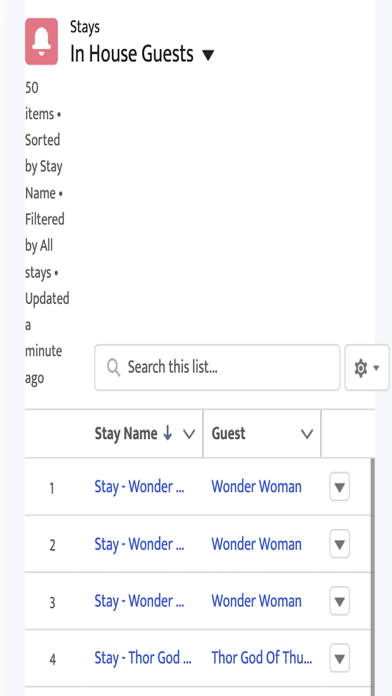Viewport: 392px width, 696px height.
Task: Click the Stay Name sort arrow icon
Action: (167, 434)
